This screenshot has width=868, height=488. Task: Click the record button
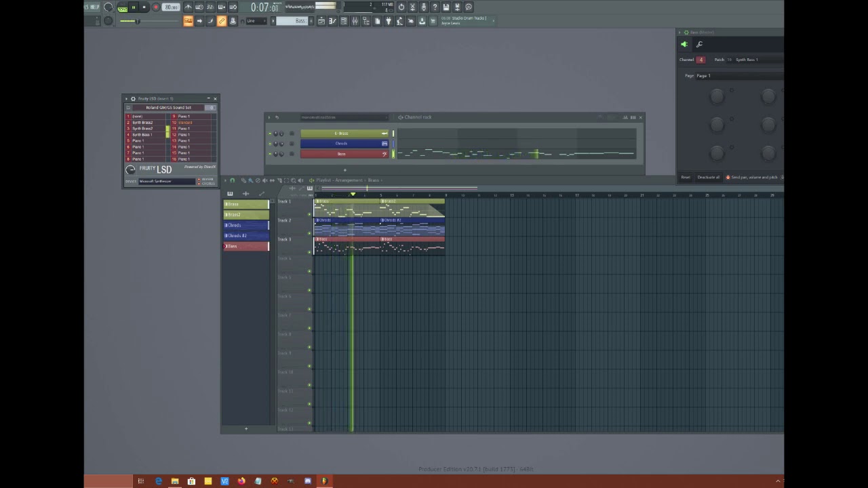click(155, 7)
